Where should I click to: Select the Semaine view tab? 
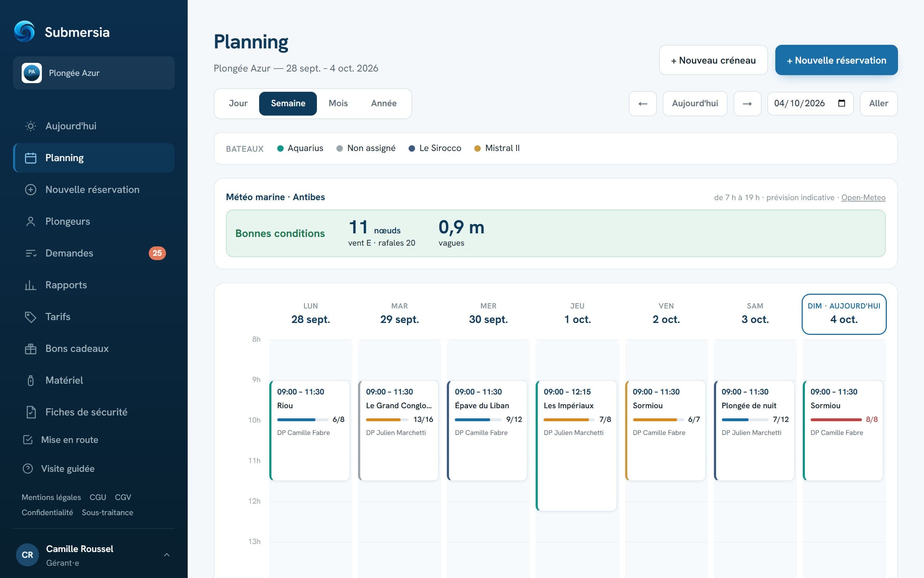pyautogui.click(x=288, y=104)
